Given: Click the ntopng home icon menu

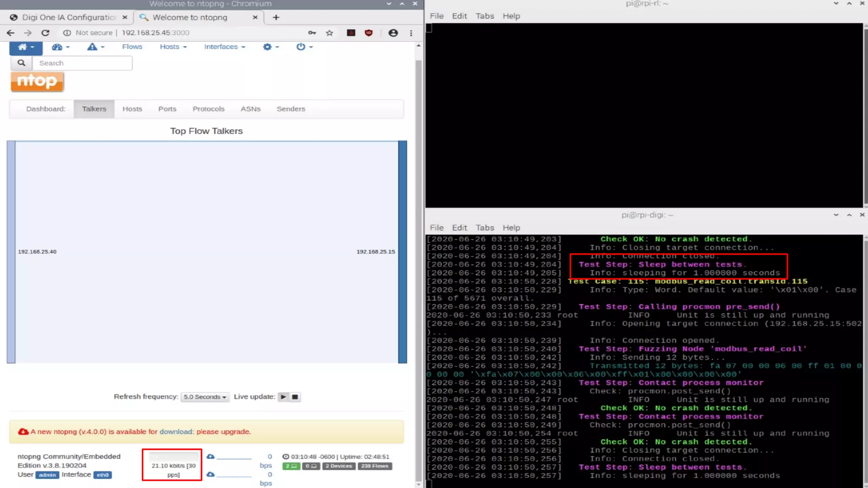Looking at the screenshot, I should click(25, 47).
